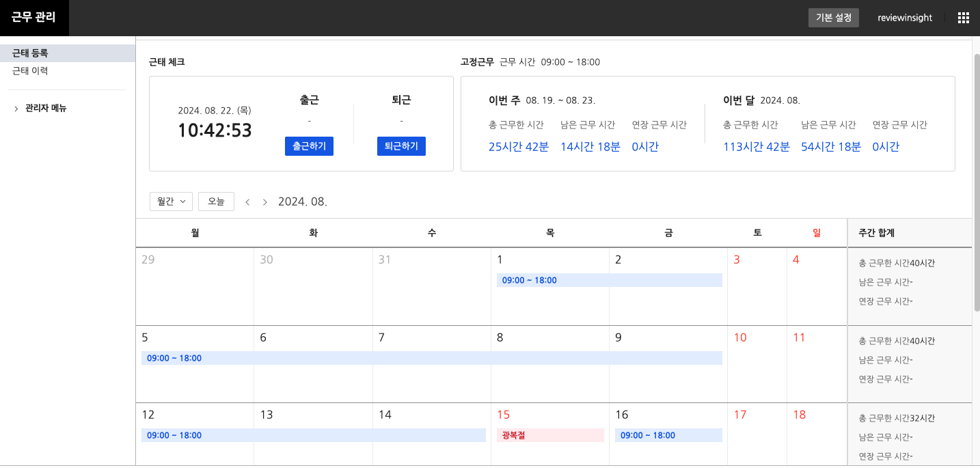The height and width of the screenshot is (468, 980).
Task: Click the reviewinsight account name
Action: point(905,18)
